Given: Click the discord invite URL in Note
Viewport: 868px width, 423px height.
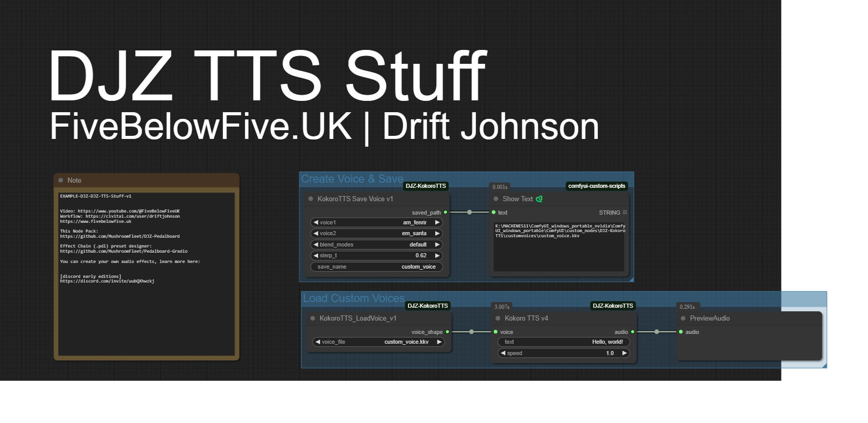Looking at the screenshot, I should tap(107, 281).
